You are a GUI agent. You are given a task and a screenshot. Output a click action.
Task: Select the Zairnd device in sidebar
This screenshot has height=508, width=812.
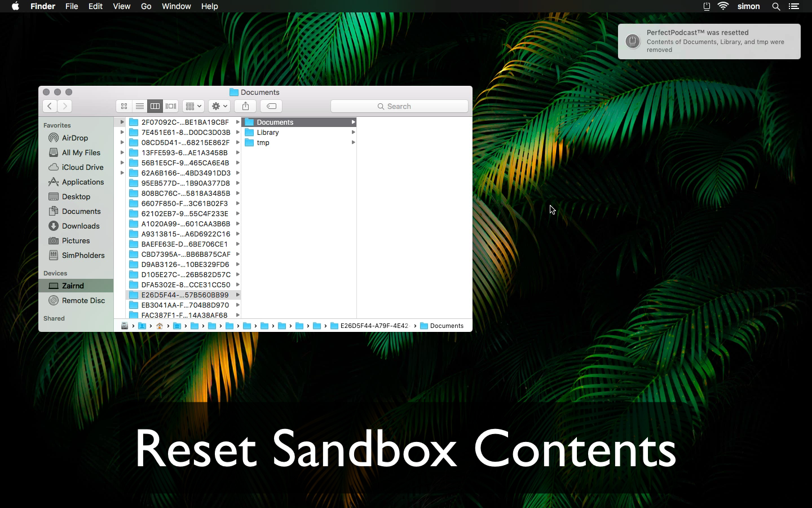click(x=76, y=286)
